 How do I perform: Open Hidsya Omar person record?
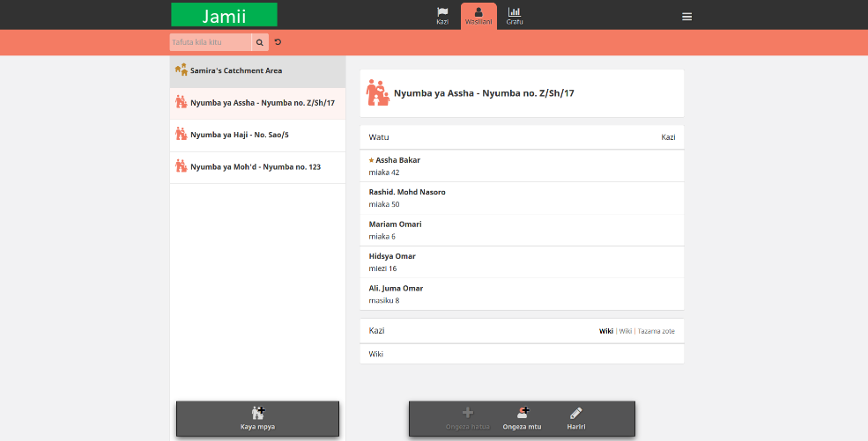[x=522, y=262]
